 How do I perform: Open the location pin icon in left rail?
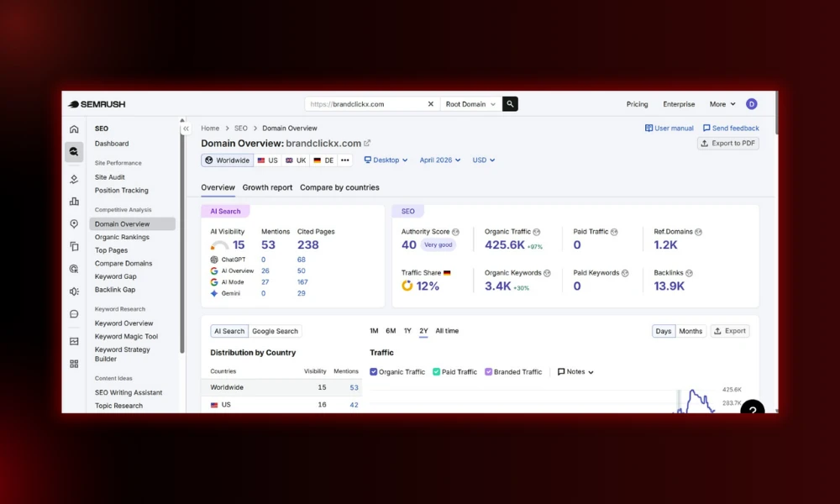(74, 224)
